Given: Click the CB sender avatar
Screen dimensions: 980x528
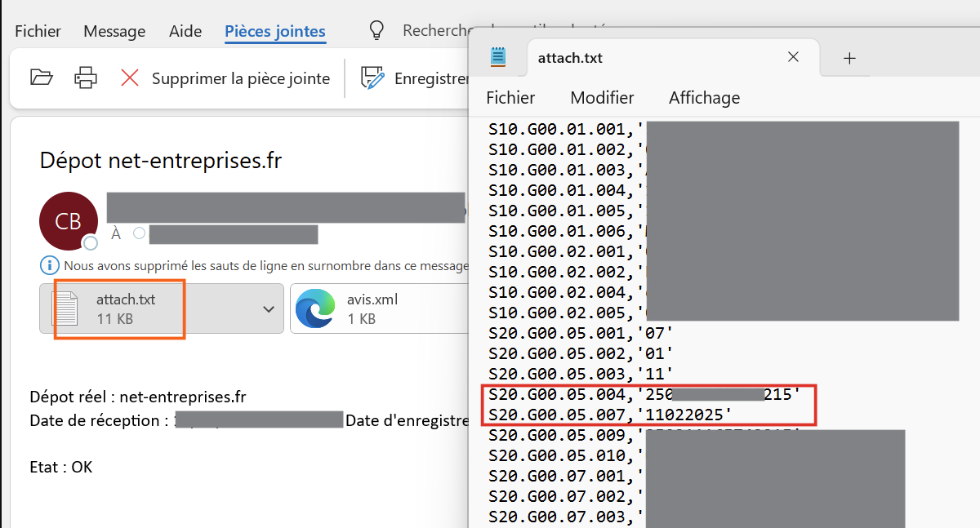Looking at the screenshot, I should coord(69,221).
